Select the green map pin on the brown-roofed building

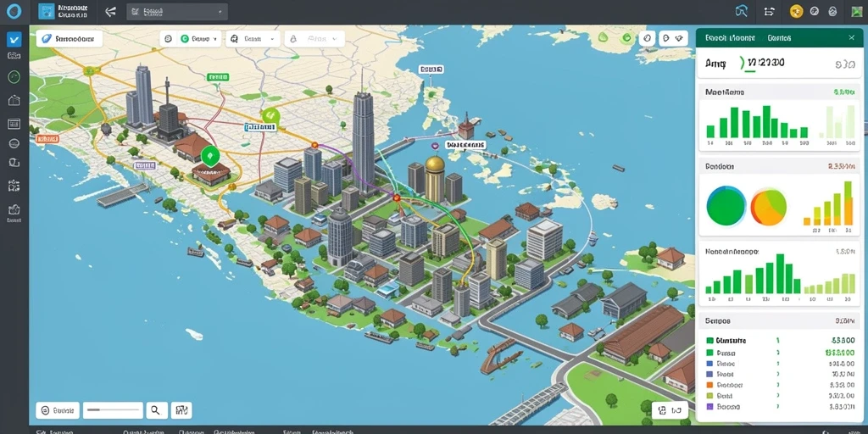pyautogui.click(x=210, y=157)
